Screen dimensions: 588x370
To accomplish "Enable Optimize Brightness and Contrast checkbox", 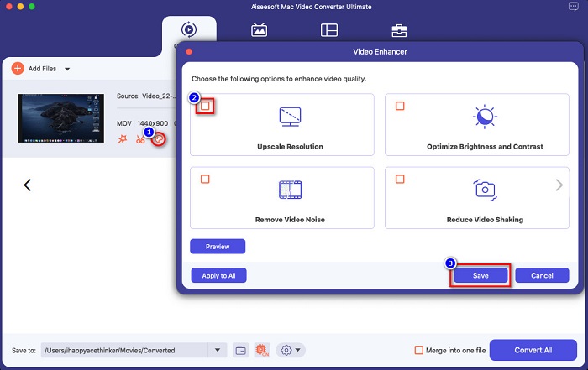I will click(400, 106).
